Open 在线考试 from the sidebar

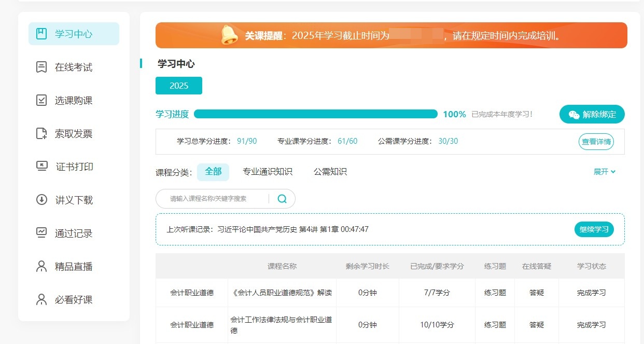coord(65,67)
